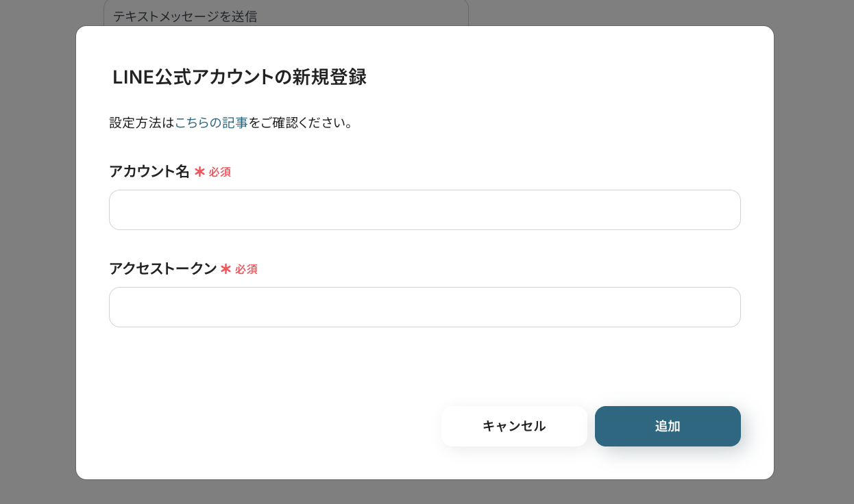Click the LINE公式アカウントの新規登録 dialog title
The width and height of the screenshot is (854, 504).
(239, 77)
